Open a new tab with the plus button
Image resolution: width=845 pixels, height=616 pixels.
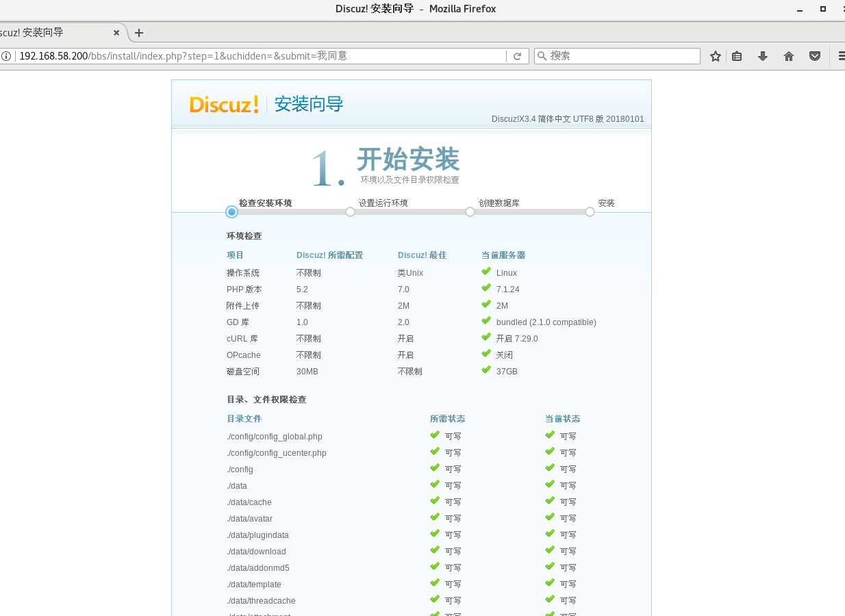coord(139,33)
